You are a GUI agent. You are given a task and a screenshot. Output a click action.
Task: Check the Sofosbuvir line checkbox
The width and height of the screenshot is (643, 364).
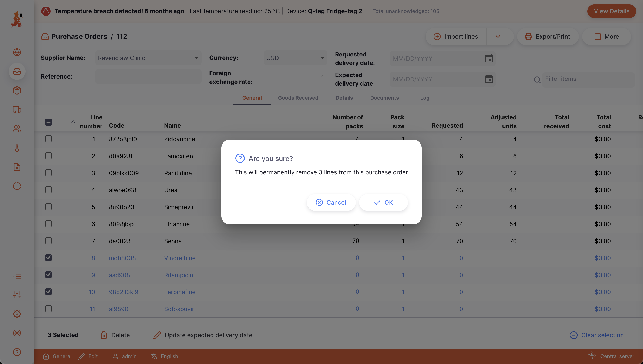(x=48, y=309)
